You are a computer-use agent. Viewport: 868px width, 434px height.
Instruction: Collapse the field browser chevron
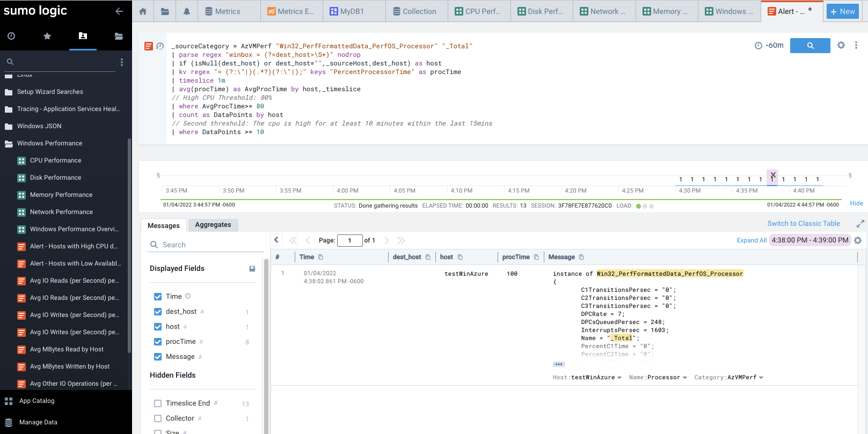[276, 240]
